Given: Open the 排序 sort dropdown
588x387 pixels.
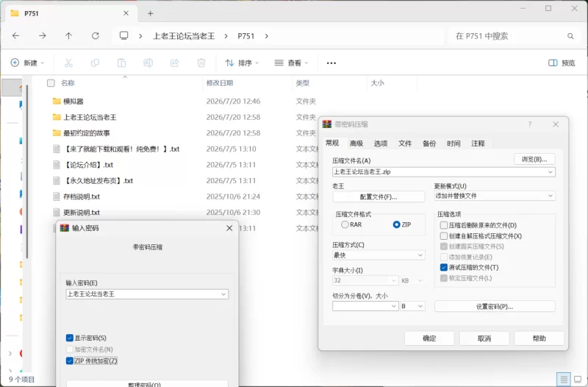Looking at the screenshot, I should coord(242,63).
